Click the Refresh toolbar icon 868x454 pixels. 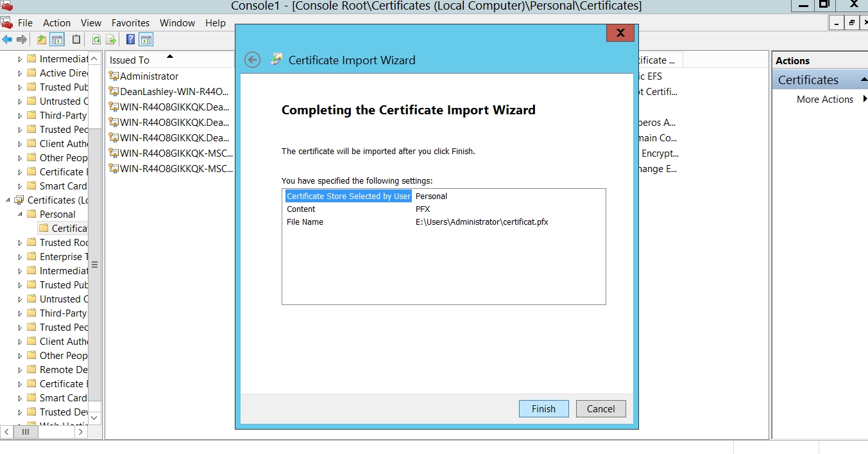96,40
